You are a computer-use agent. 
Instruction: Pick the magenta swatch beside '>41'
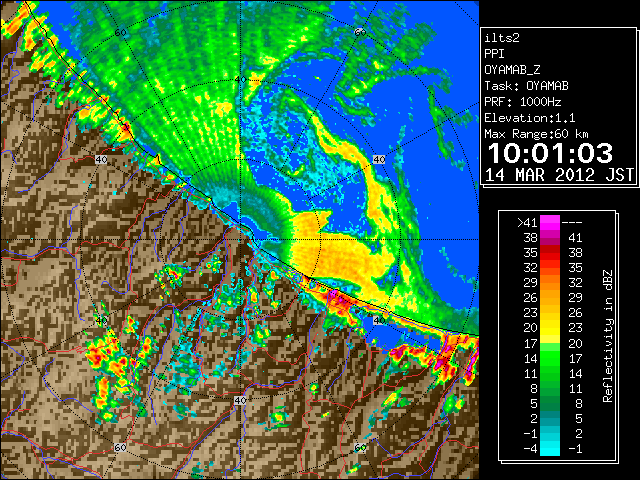[550, 222]
